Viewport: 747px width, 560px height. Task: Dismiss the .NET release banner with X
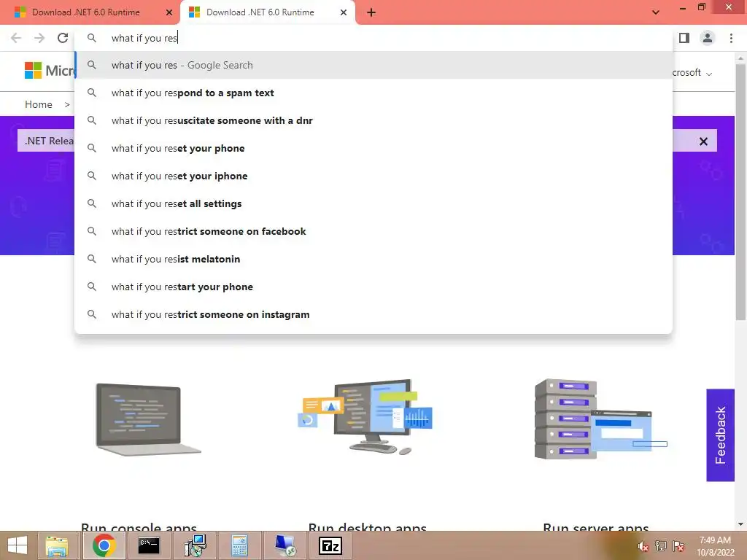pos(703,141)
